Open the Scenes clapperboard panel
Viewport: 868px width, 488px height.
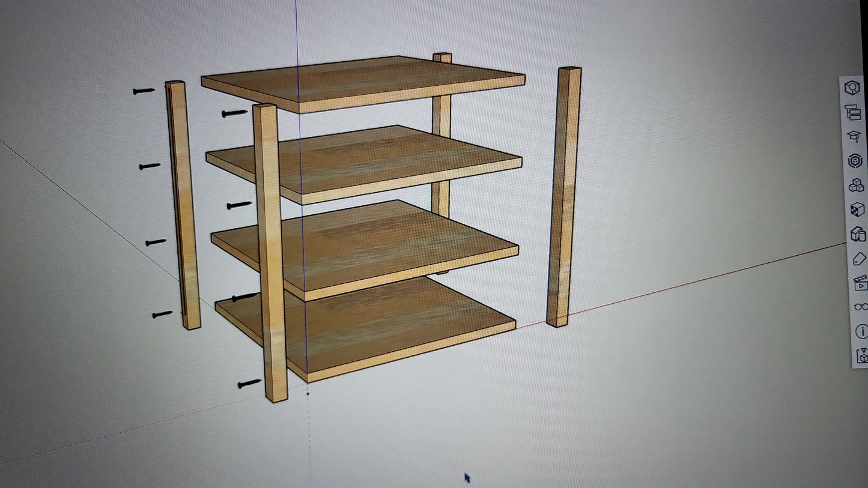(860, 283)
